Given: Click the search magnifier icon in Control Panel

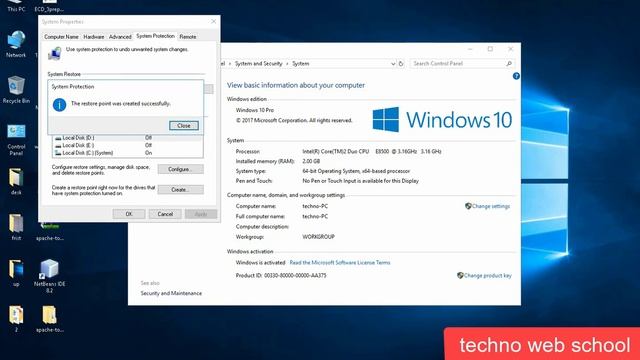Looking at the screenshot, I should [509, 64].
